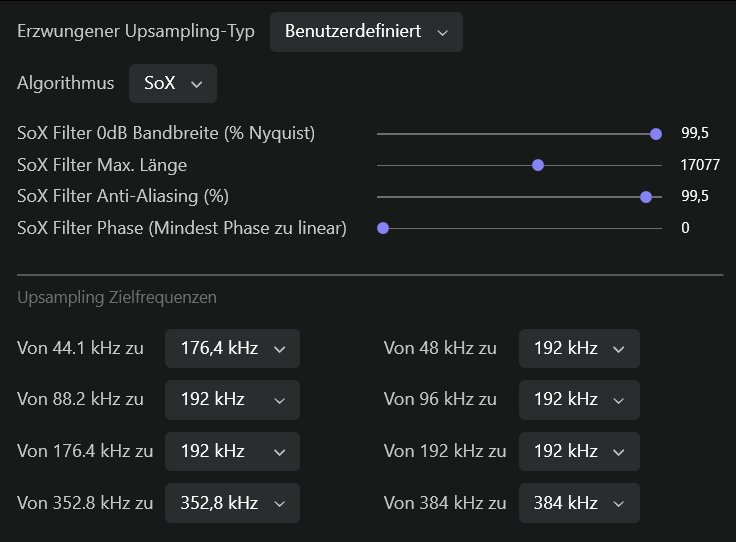Click the Anti-Aliasing value 99,5
Screen dimensions: 736x542
point(695,196)
